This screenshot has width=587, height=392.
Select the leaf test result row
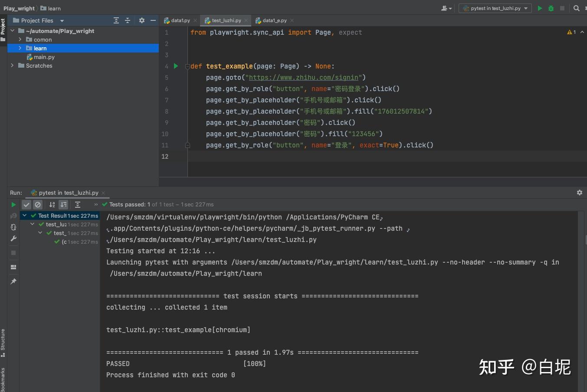pos(60,242)
